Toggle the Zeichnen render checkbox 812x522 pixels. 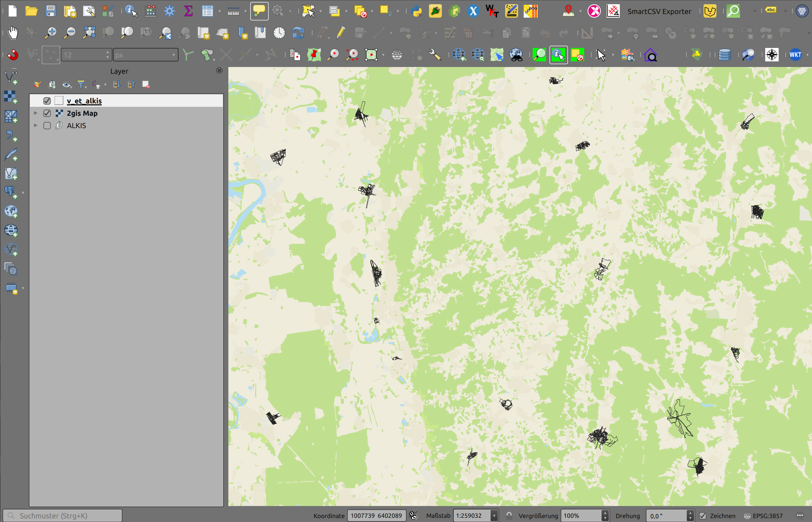click(703, 516)
